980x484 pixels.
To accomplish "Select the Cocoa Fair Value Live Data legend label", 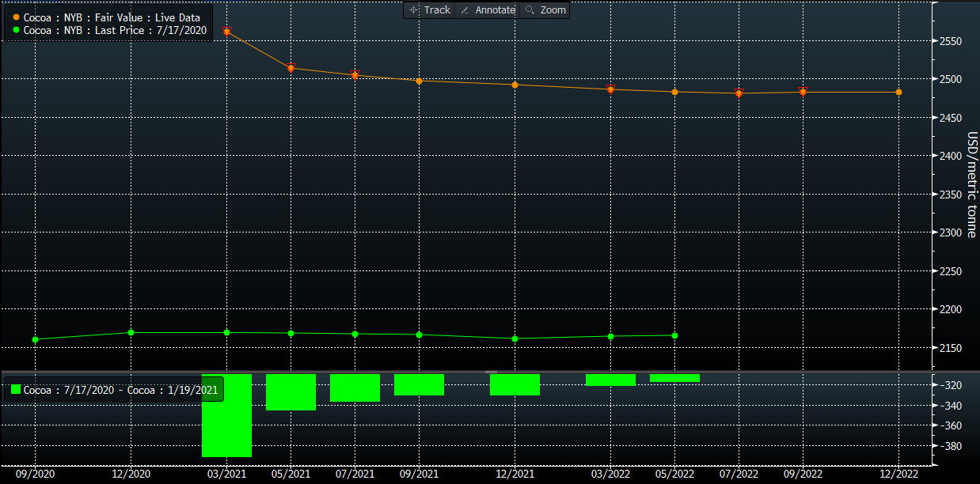I will [x=112, y=17].
